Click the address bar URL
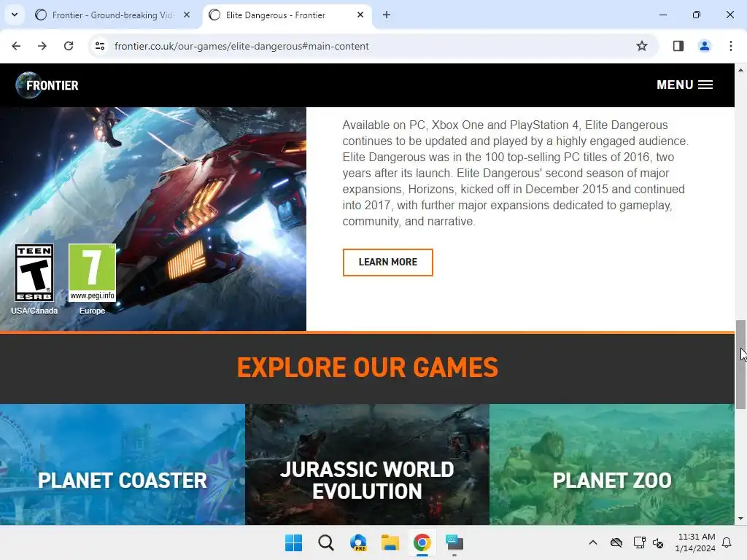The width and height of the screenshot is (747, 560). tap(241, 46)
